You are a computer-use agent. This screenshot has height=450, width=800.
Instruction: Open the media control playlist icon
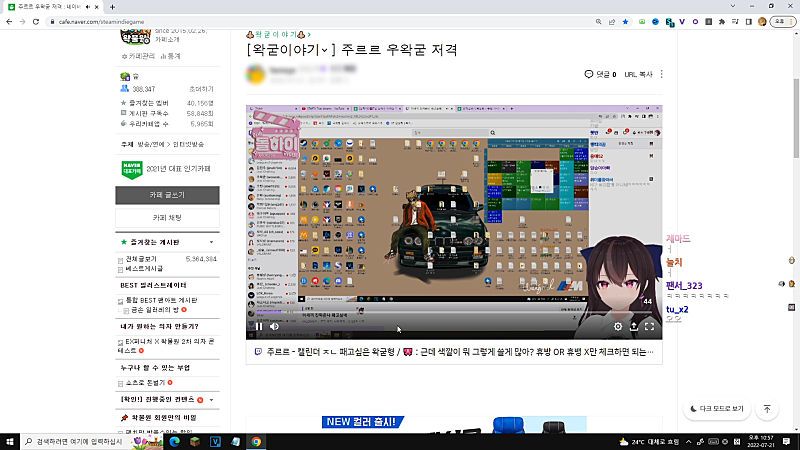[x=735, y=22]
